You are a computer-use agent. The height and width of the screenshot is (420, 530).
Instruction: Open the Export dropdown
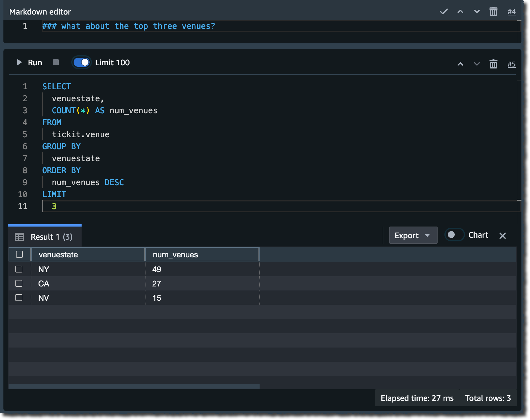click(413, 235)
